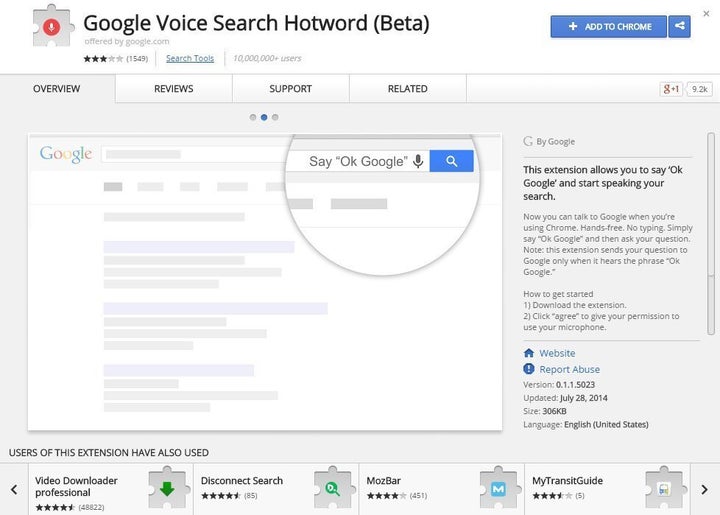Select the third screenshot carousel dot

click(x=275, y=117)
